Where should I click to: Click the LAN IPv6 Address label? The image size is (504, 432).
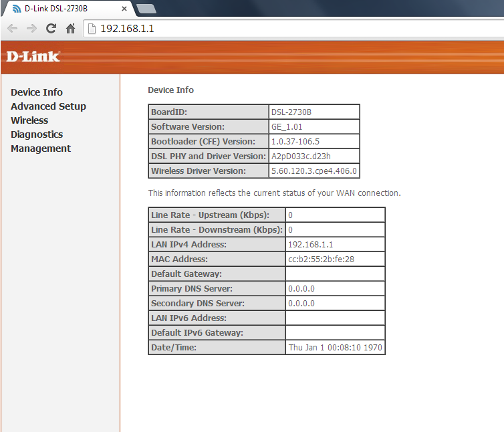(x=188, y=318)
